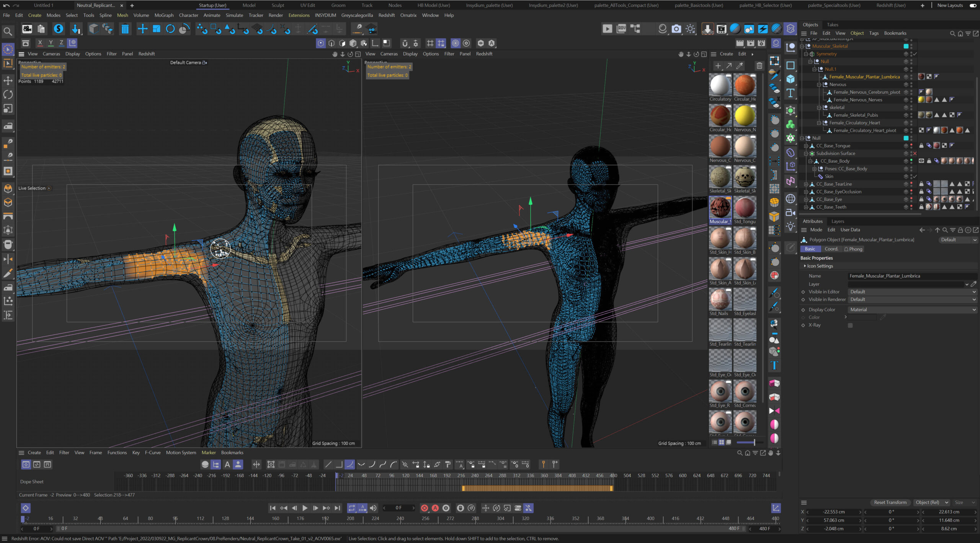This screenshot has width=980, height=543.
Task: Click the Name input field
Action: [911, 276]
